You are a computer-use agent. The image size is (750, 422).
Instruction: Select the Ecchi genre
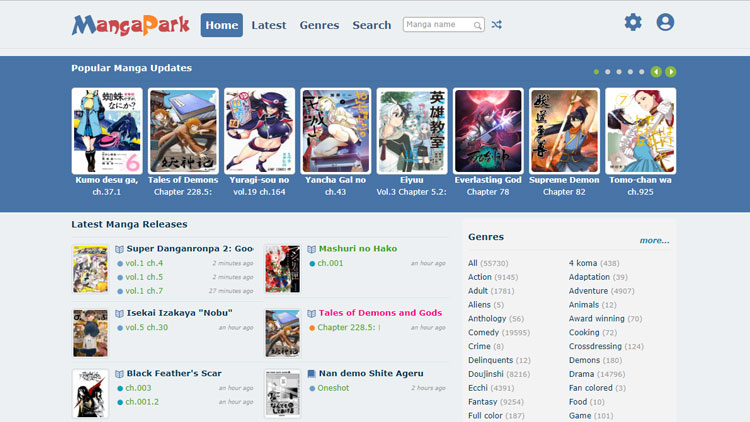pos(478,388)
